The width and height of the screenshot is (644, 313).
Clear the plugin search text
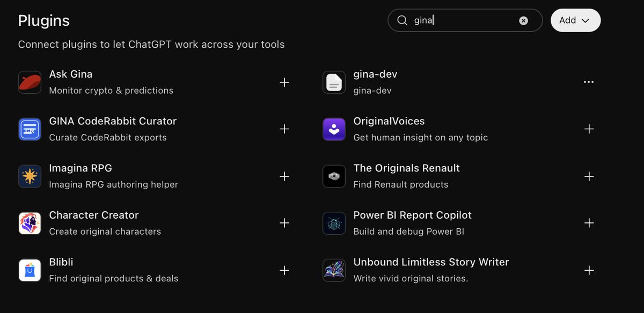pos(523,20)
